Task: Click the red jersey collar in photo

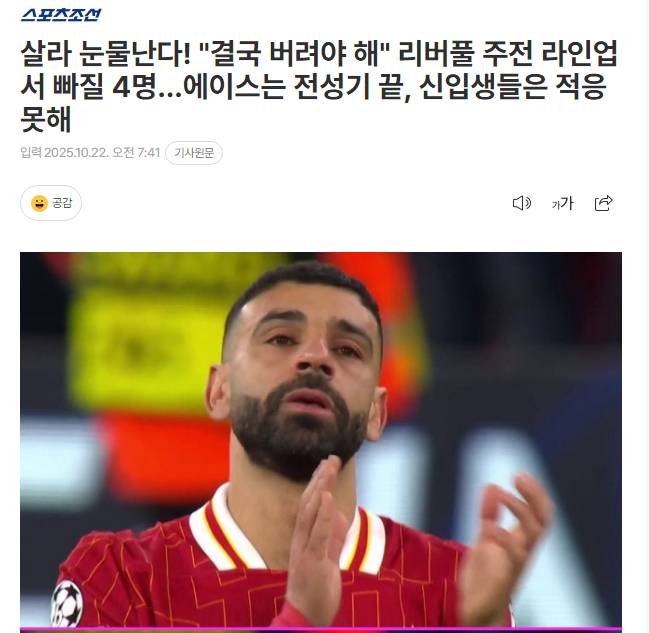Action: coord(286,530)
